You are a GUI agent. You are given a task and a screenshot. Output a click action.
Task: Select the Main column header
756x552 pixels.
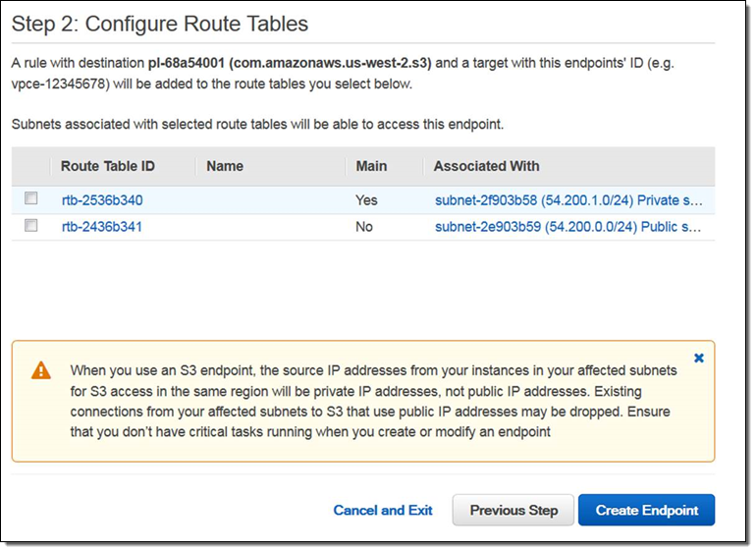[371, 166]
